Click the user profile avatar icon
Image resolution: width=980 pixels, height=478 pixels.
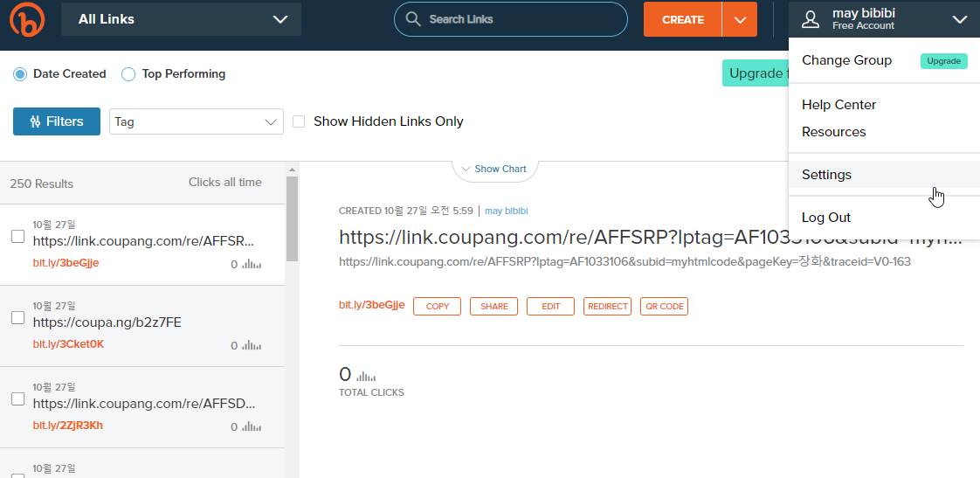point(811,19)
